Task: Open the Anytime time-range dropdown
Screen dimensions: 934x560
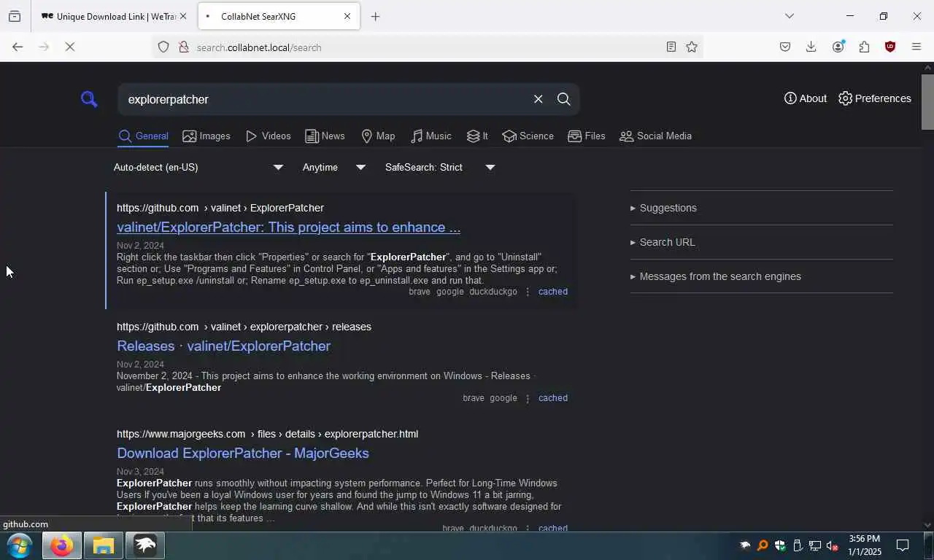Action: [334, 168]
